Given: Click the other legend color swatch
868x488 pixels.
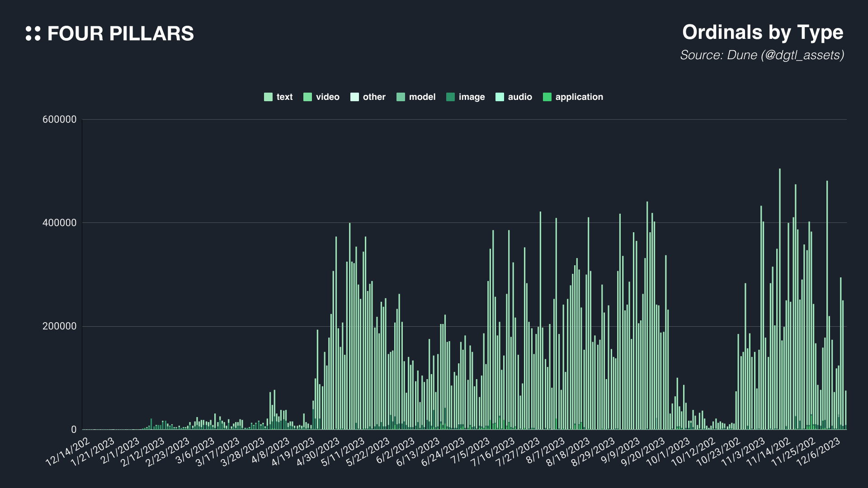Looking at the screenshot, I should pos(354,97).
